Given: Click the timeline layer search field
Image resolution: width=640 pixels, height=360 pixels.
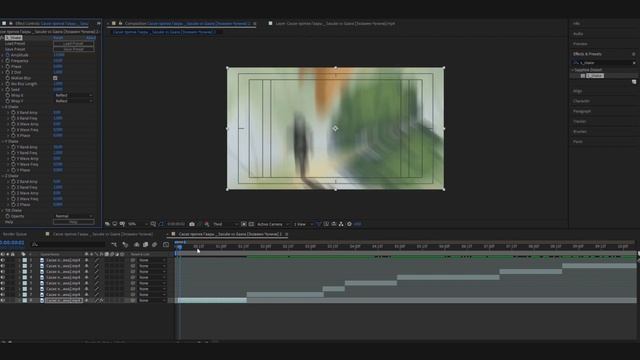Looking at the screenshot, I should [x=68, y=244].
